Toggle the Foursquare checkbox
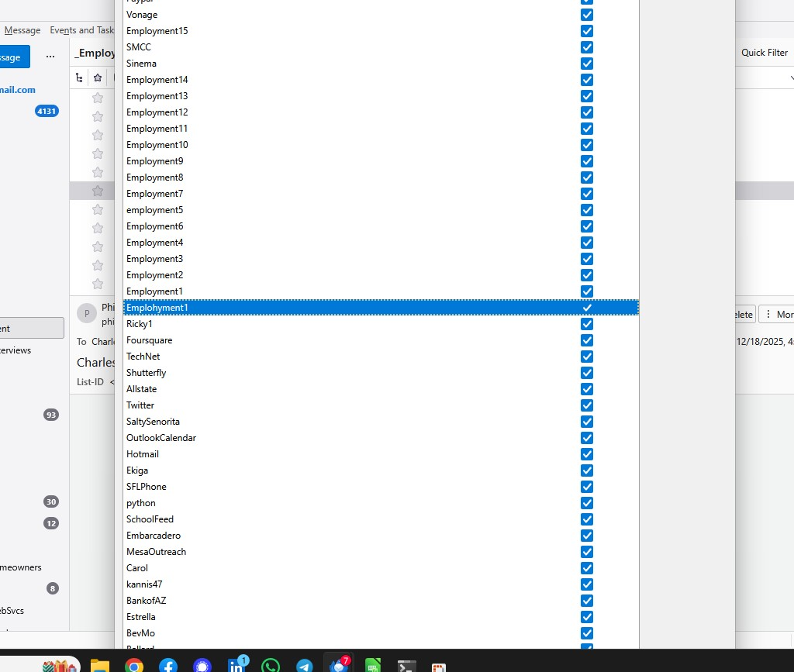 coord(587,340)
